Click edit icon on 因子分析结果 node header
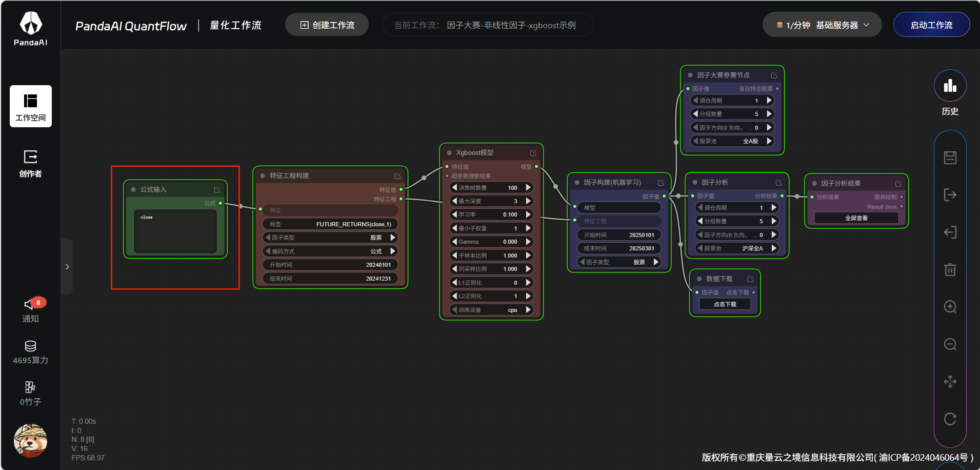Viewport: 980px width, 470px height. pos(898,184)
